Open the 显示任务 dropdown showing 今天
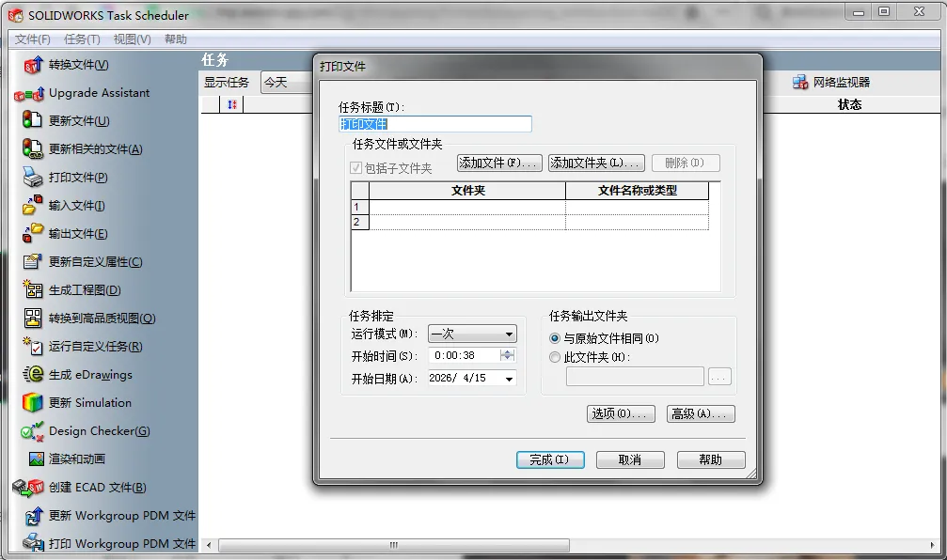This screenshot has height=560, width=947. tap(286, 82)
